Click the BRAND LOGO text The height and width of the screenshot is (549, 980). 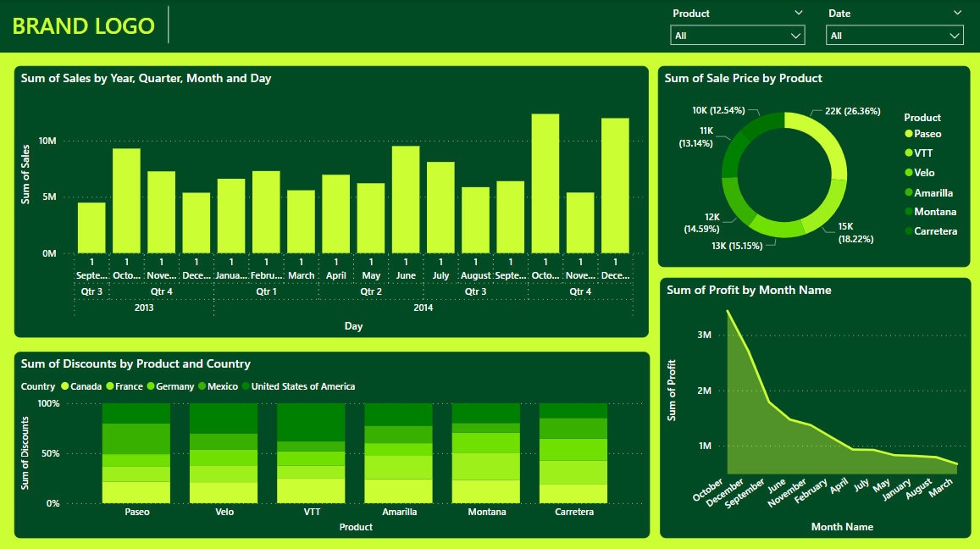point(83,26)
